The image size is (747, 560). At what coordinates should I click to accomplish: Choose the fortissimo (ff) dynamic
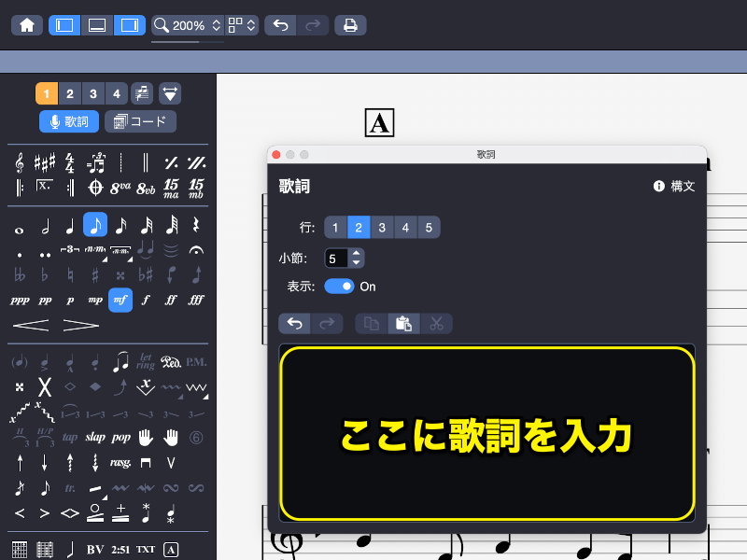(x=170, y=300)
